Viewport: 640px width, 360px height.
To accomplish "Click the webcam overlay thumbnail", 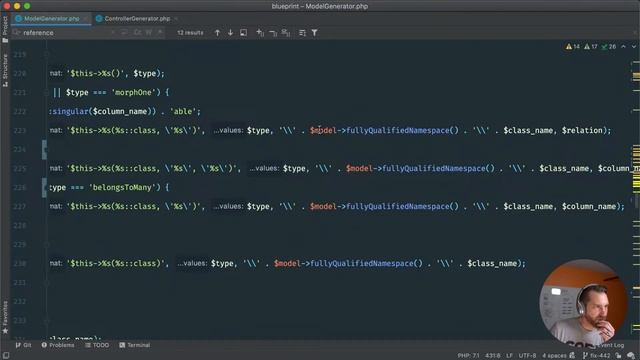I will pos(583,302).
